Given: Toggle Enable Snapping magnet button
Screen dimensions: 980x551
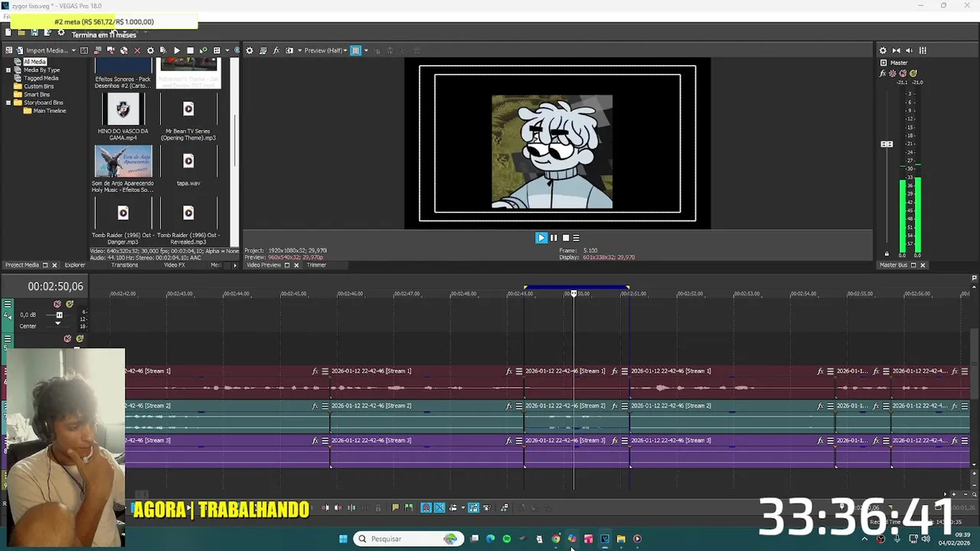Looking at the screenshot, I should (426, 507).
